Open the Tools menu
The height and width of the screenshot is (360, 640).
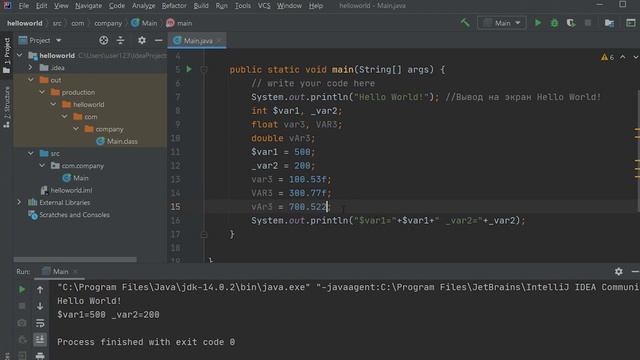tap(243, 6)
